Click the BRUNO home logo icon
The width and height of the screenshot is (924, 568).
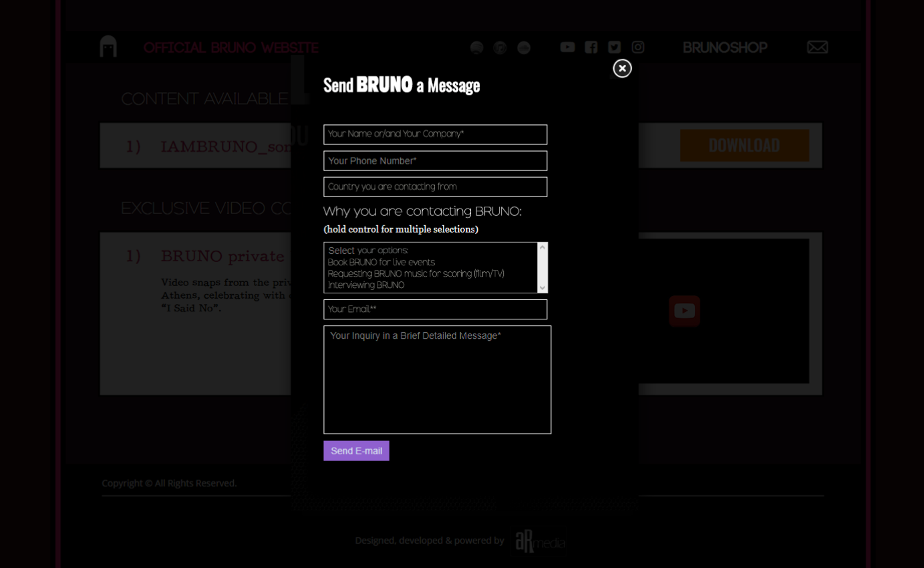point(108,45)
